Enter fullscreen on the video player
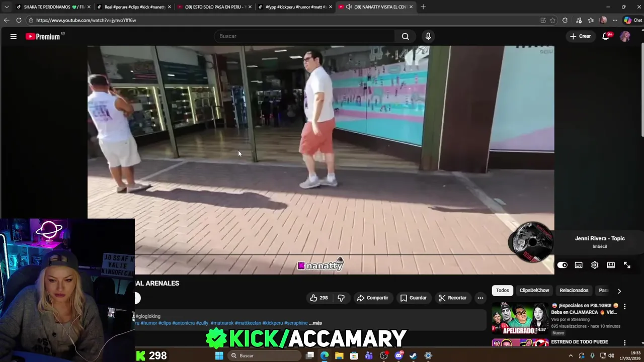644x362 pixels. click(627, 265)
